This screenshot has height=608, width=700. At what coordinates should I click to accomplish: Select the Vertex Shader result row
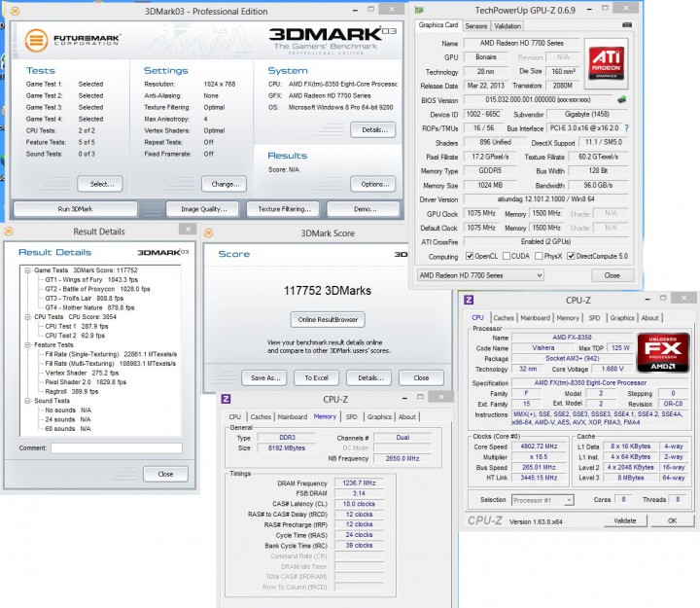tap(82, 373)
